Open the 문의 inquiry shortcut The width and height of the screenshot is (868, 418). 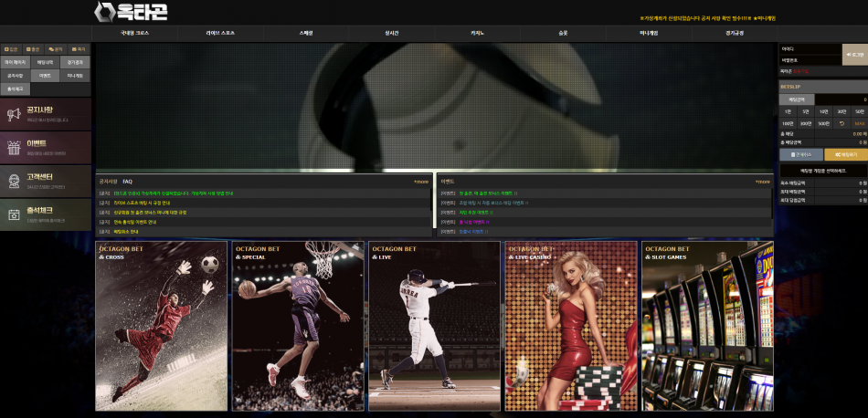[x=56, y=49]
